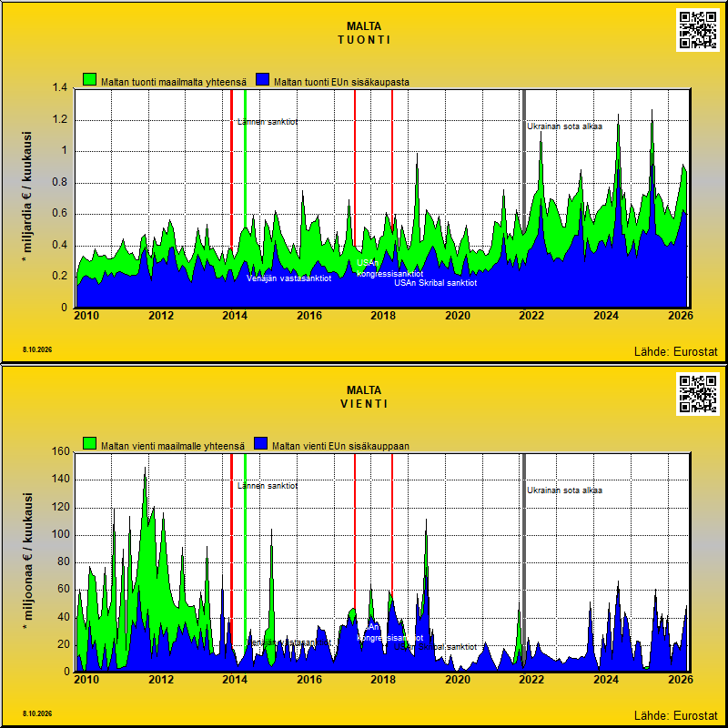Select blue swatch for Maltan tuonti EUn sisäkaupasta
The width and height of the screenshot is (728, 728).
click(x=263, y=80)
